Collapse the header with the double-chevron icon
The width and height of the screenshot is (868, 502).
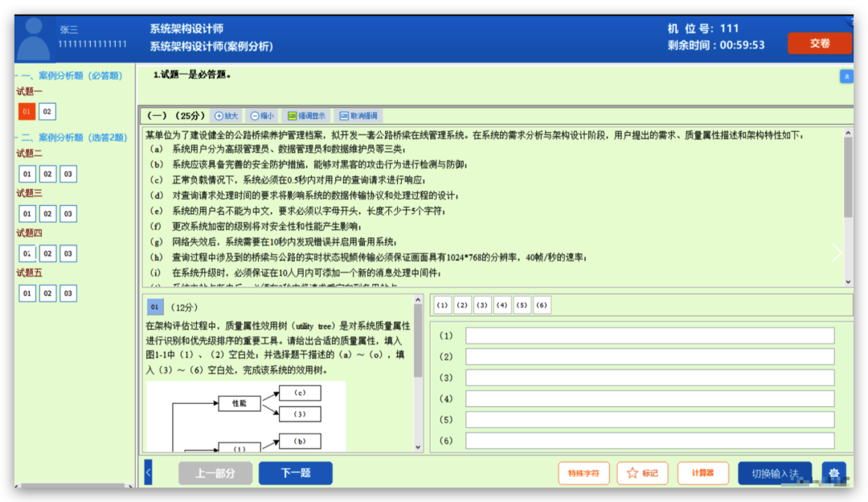(x=845, y=76)
